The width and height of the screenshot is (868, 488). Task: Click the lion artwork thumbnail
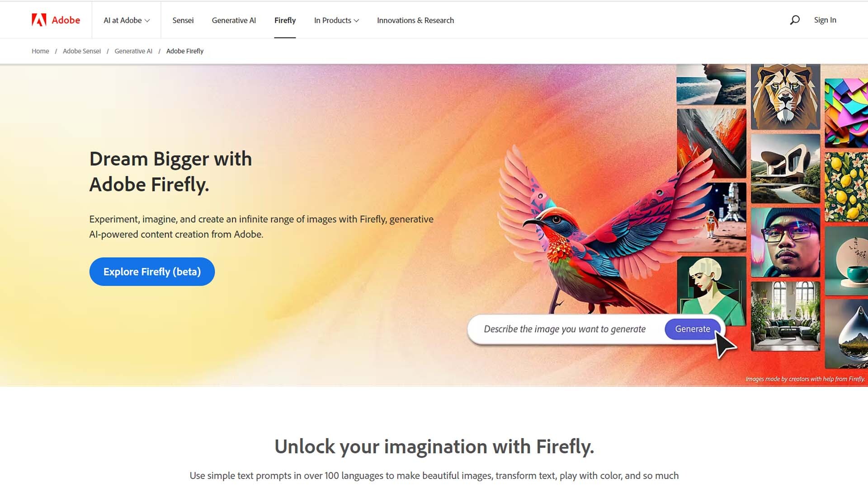(x=785, y=96)
